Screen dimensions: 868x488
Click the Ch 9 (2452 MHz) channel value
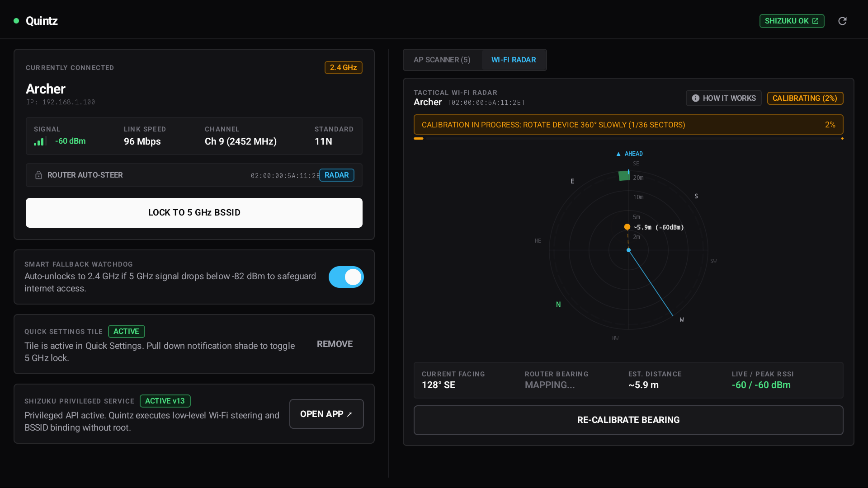pos(241,141)
